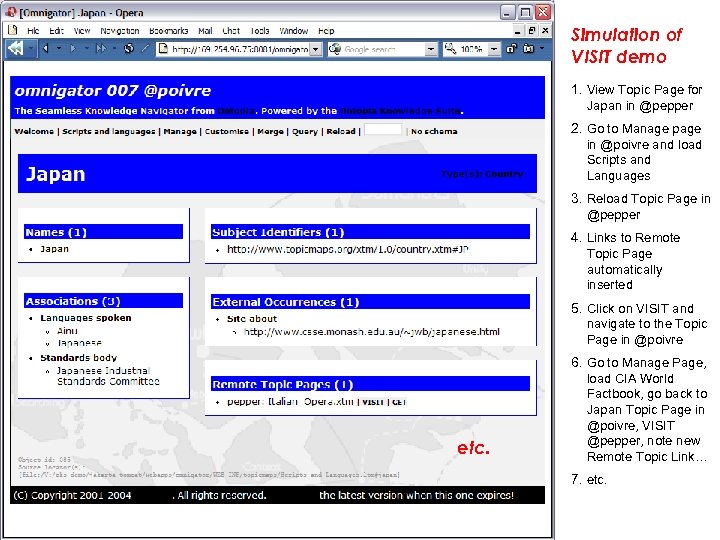The height and width of the screenshot is (540, 720).
Task: Click the Fast Forward toolbar button
Action: pos(101,48)
